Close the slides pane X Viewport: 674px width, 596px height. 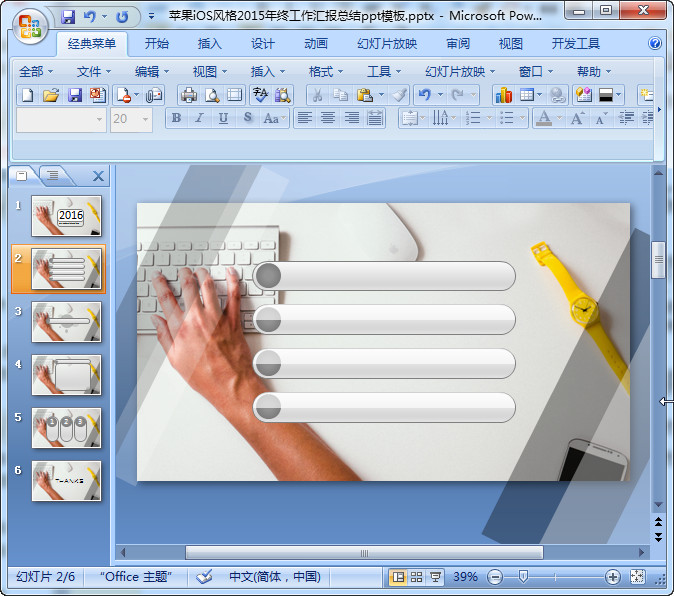tap(98, 176)
